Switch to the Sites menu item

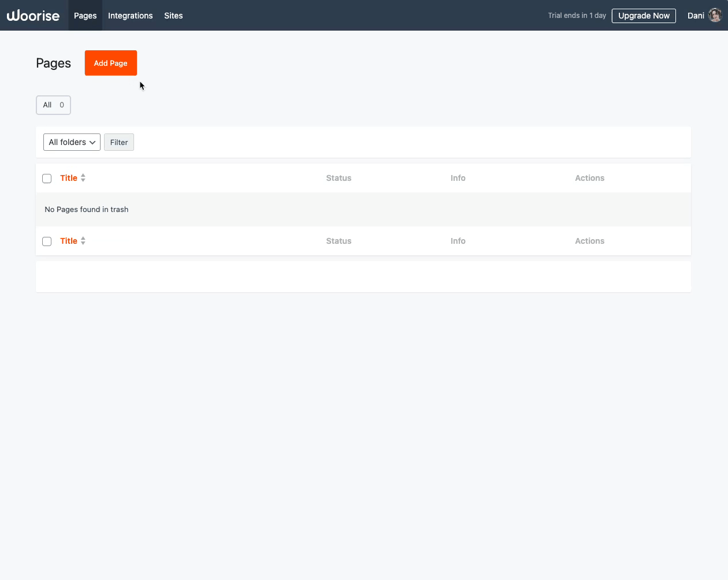coord(173,16)
